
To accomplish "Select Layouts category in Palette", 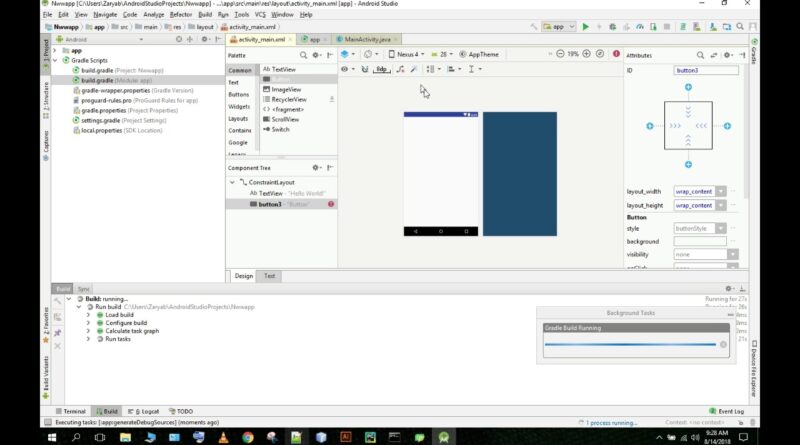I will click(x=238, y=118).
